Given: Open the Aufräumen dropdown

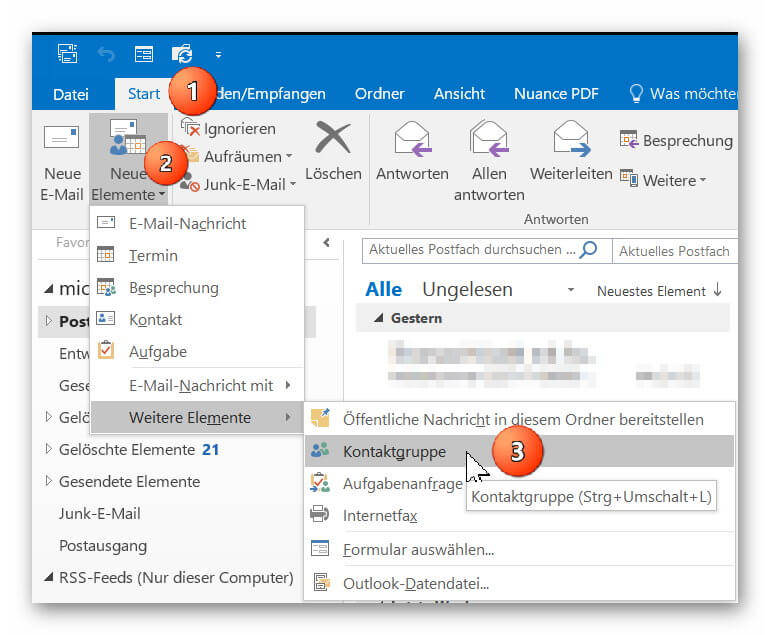Looking at the screenshot, I should 237,157.
